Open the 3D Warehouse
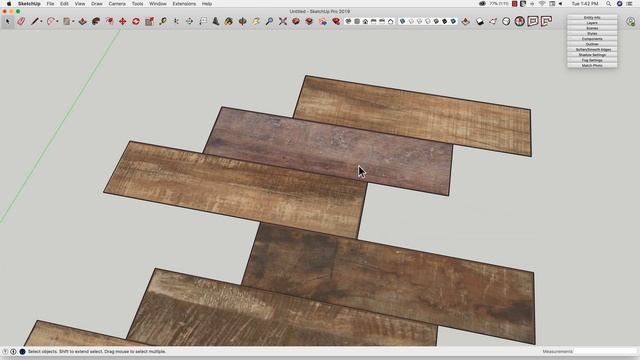 pyautogui.click(x=296, y=21)
